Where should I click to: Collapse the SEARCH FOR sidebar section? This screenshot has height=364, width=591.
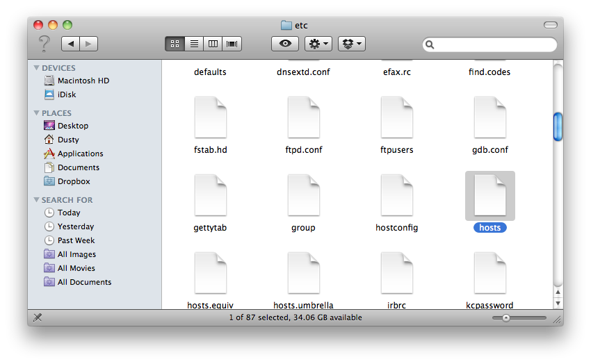pyautogui.click(x=37, y=200)
